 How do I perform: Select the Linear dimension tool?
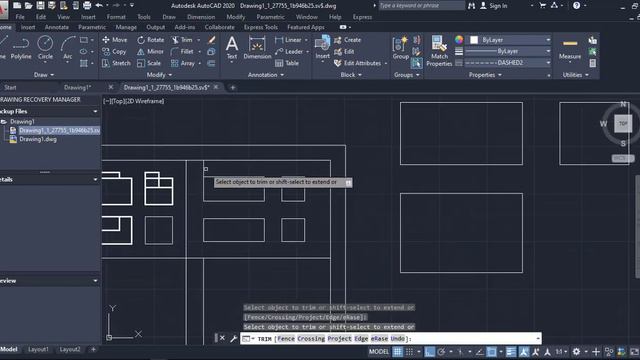[x=288, y=40]
